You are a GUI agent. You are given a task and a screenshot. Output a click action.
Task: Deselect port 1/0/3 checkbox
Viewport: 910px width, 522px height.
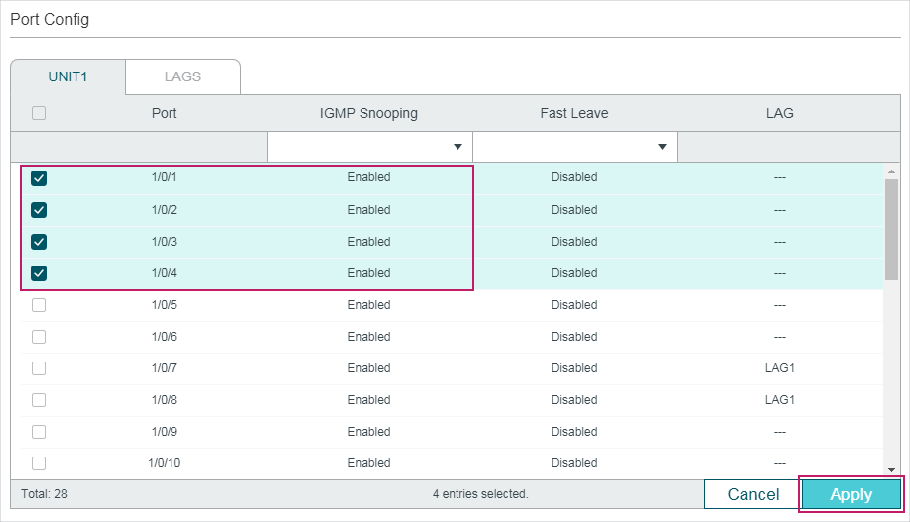coord(39,242)
